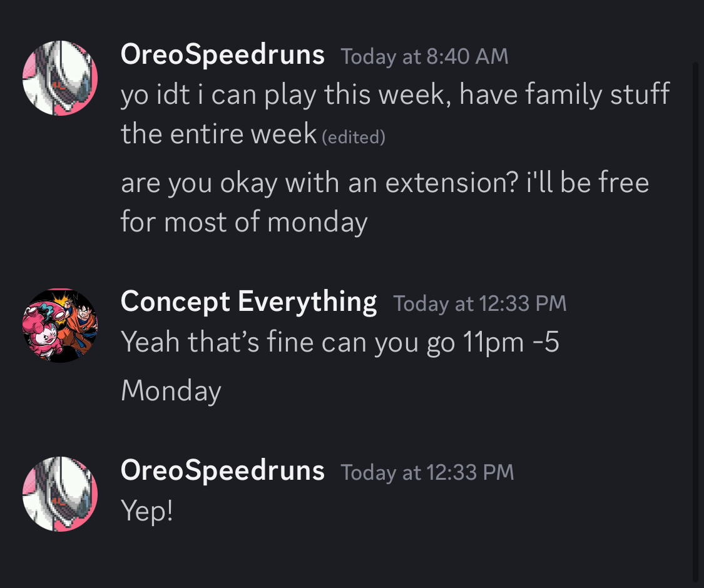704x588 pixels.
Task: Click Concept Everything's Today at 12:33 PM timestamp
Action: click(x=479, y=303)
